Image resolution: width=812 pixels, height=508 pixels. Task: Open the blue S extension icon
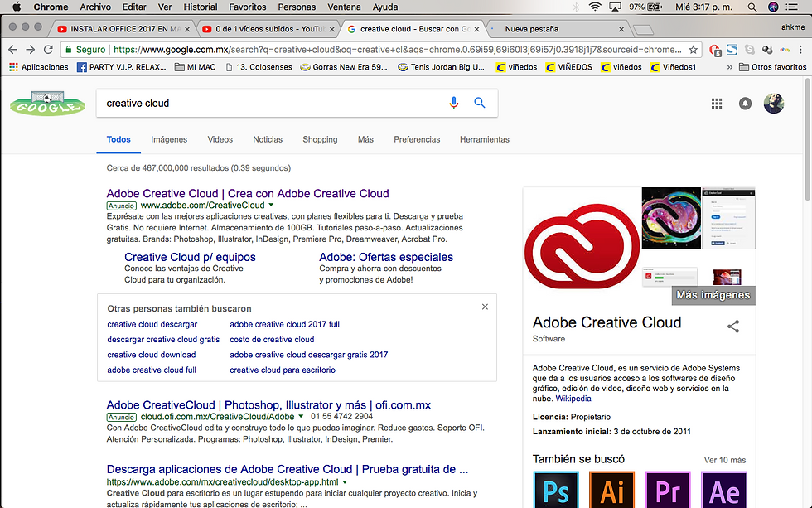[732, 50]
